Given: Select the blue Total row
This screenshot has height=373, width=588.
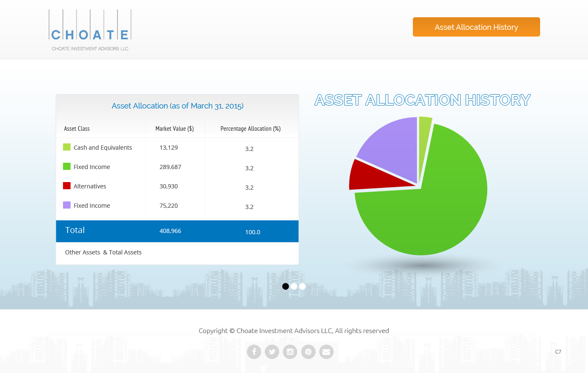Looking at the screenshot, I should click(177, 231).
